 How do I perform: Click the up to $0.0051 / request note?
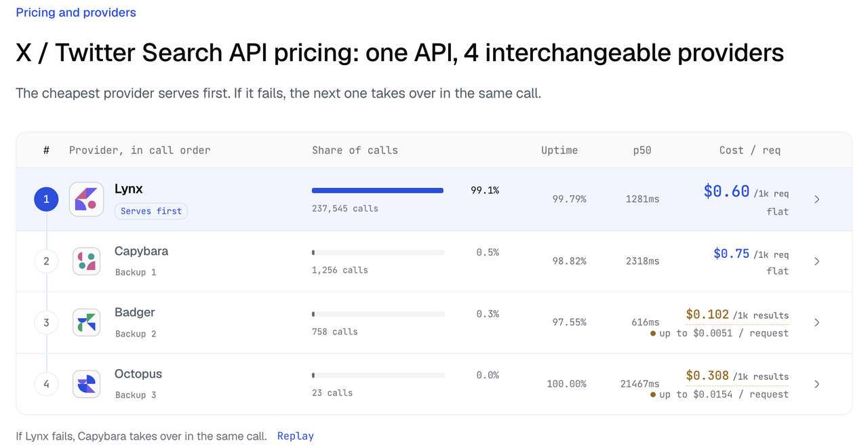724,333
